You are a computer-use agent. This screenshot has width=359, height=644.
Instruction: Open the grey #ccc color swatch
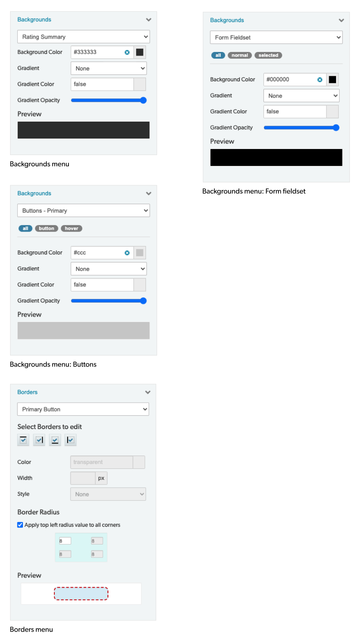tap(140, 253)
